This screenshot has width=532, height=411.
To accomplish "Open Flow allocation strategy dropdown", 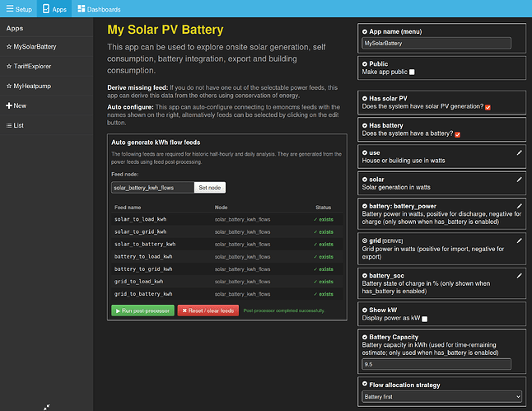I will (441, 396).
